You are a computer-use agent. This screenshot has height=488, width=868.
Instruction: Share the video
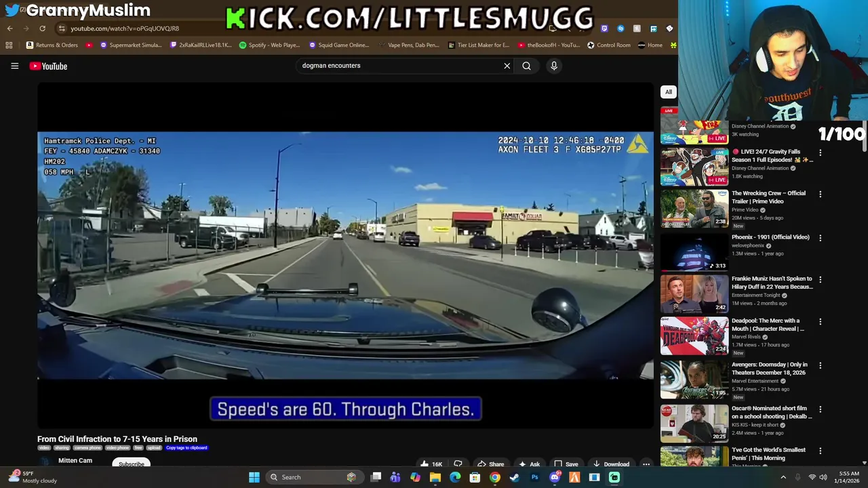point(490,464)
